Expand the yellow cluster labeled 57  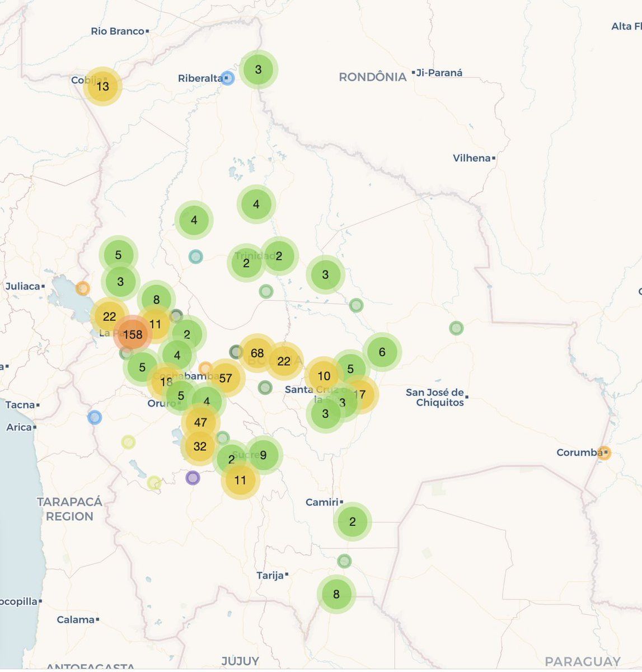coord(226,378)
